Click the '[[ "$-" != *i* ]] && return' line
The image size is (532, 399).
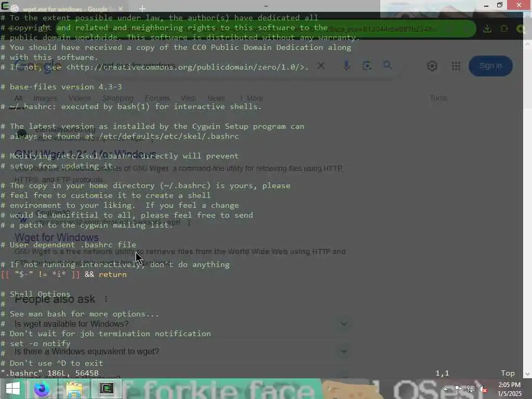click(64, 274)
